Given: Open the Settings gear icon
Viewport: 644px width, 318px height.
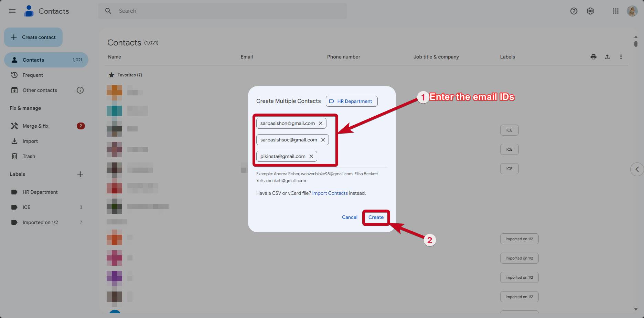Looking at the screenshot, I should (x=590, y=11).
